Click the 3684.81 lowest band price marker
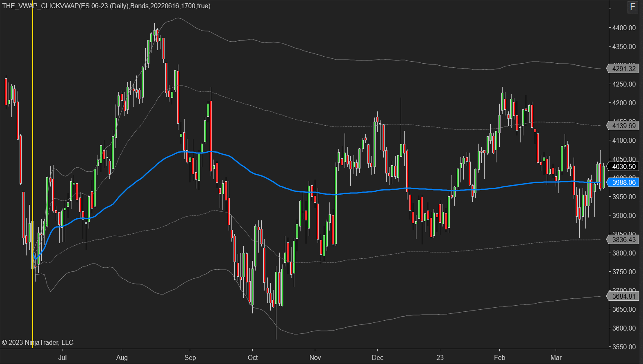Image resolution: width=643 pixels, height=364 pixels. [623, 296]
